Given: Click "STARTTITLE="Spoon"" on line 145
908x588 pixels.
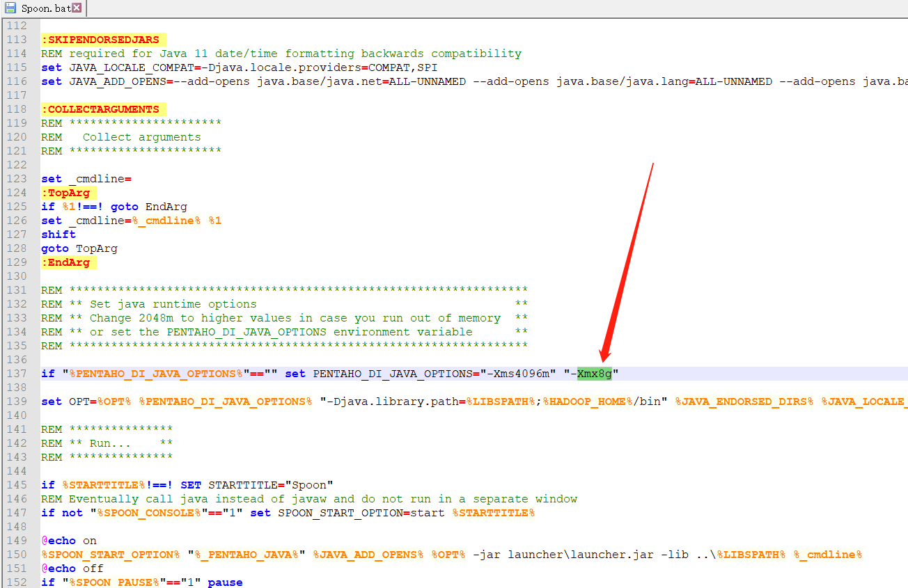Looking at the screenshot, I should [270, 485].
